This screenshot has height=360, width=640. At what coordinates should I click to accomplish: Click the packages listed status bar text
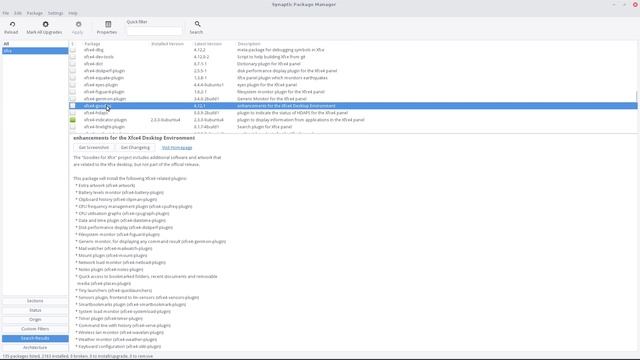pyautogui.click(x=78, y=356)
